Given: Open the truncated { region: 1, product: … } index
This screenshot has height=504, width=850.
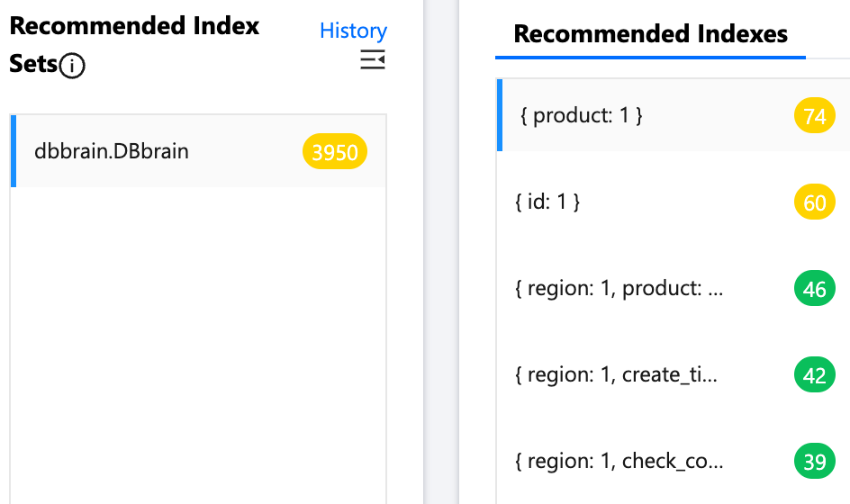Looking at the screenshot, I should click(x=619, y=289).
